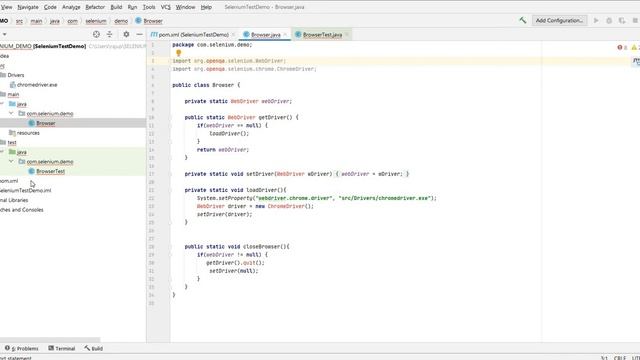Click the chromedriver.exe file icon
This screenshot has width=640, height=360.
[13, 85]
